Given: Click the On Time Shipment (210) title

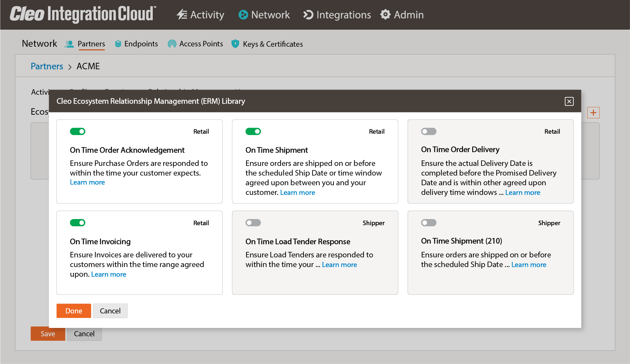Looking at the screenshot, I should tap(461, 241).
